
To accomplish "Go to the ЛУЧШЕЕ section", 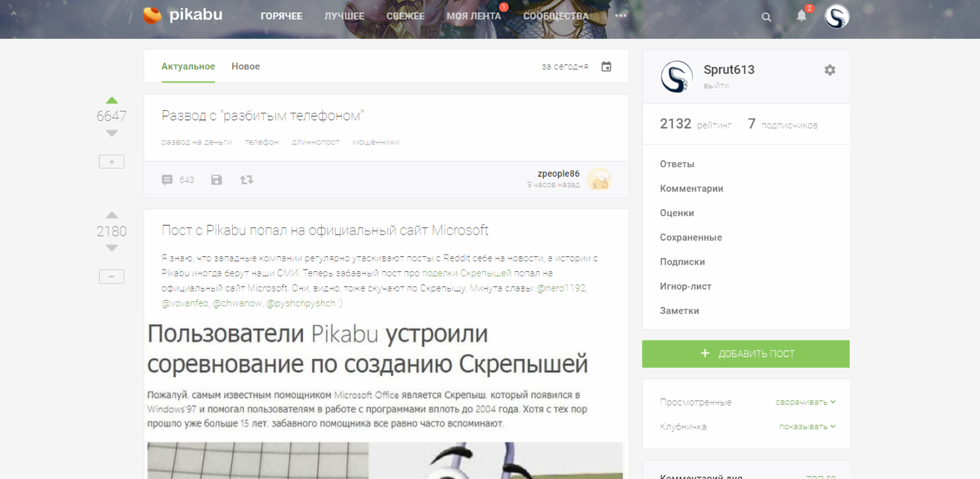I will tap(344, 16).
